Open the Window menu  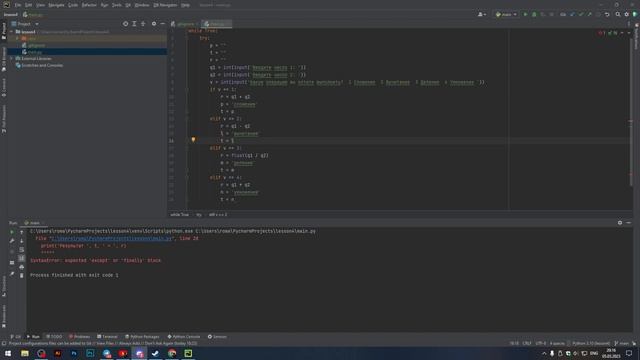click(142, 5)
